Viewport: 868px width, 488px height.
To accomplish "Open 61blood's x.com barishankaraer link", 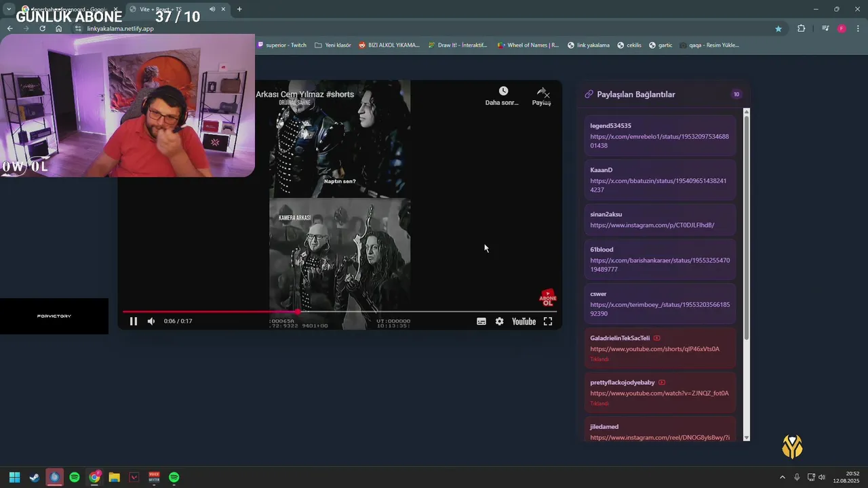I will 660,264.
